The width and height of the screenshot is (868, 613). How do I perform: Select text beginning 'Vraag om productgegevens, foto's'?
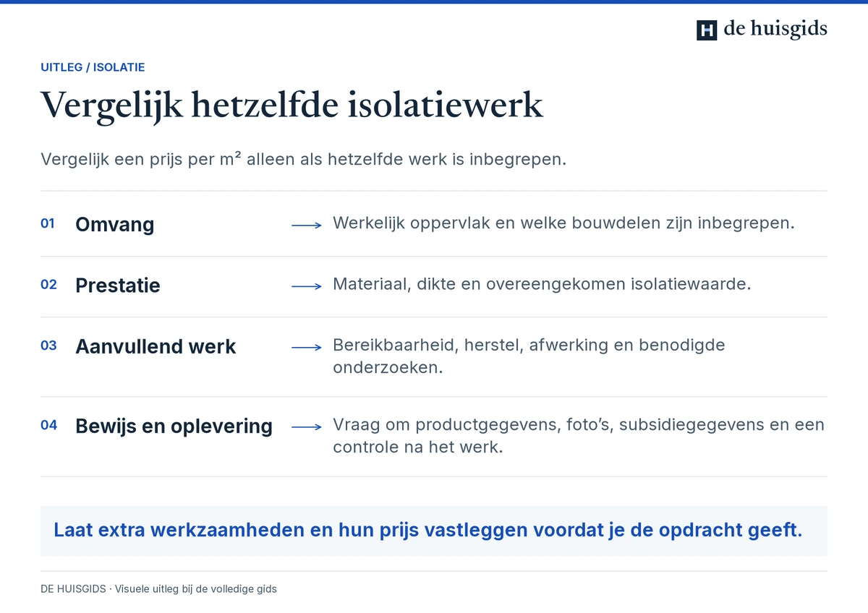tap(579, 436)
